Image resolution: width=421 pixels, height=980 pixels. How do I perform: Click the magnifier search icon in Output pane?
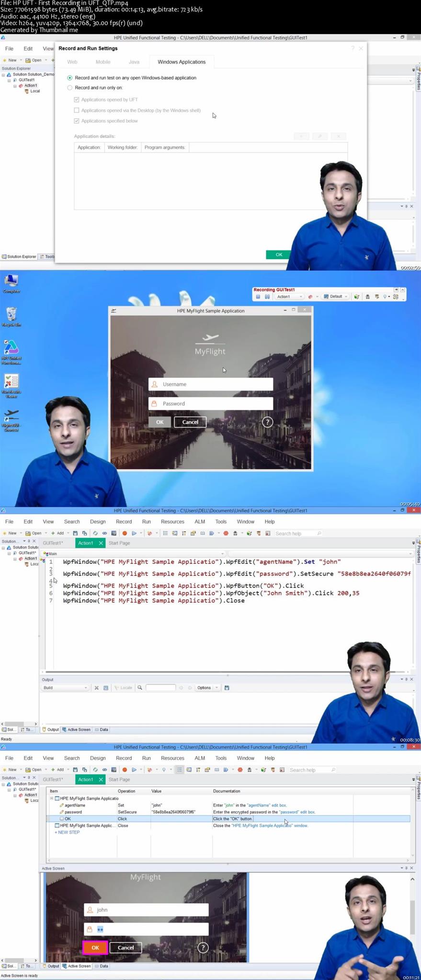140,688
